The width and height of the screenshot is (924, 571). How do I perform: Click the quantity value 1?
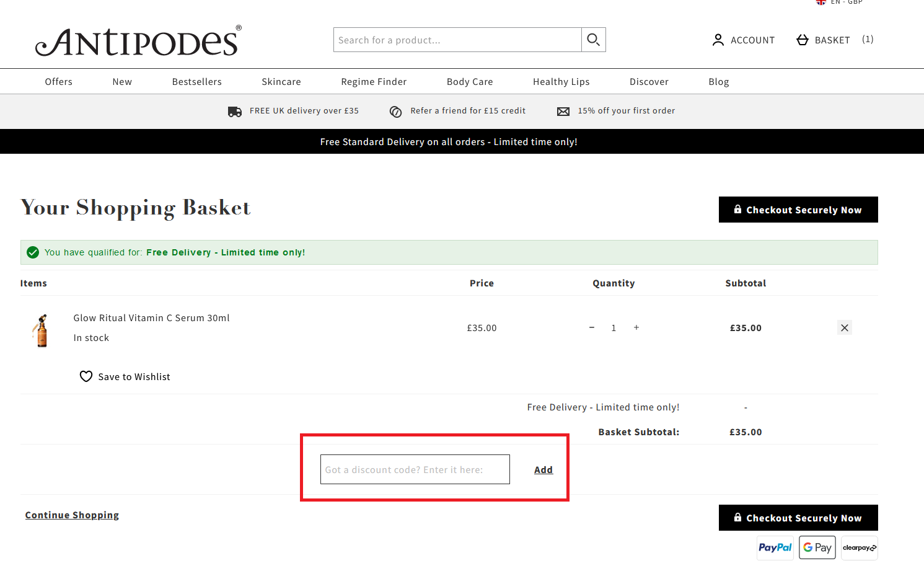click(x=614, y=328)
